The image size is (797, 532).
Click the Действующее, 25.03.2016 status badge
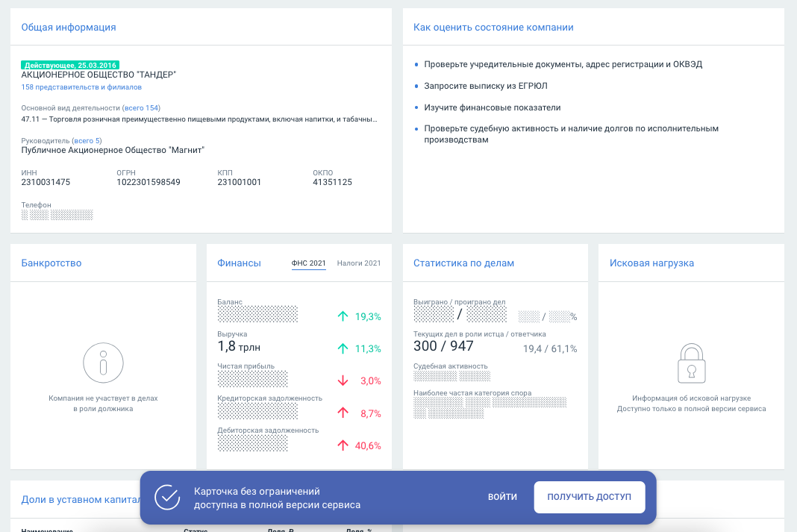click(70, 65)
